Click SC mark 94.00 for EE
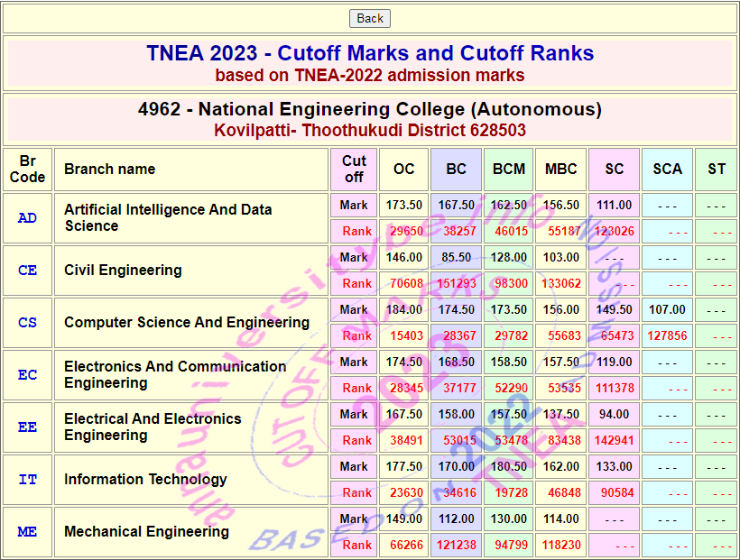Screen dimensions: 740x560 pos(614,415)
